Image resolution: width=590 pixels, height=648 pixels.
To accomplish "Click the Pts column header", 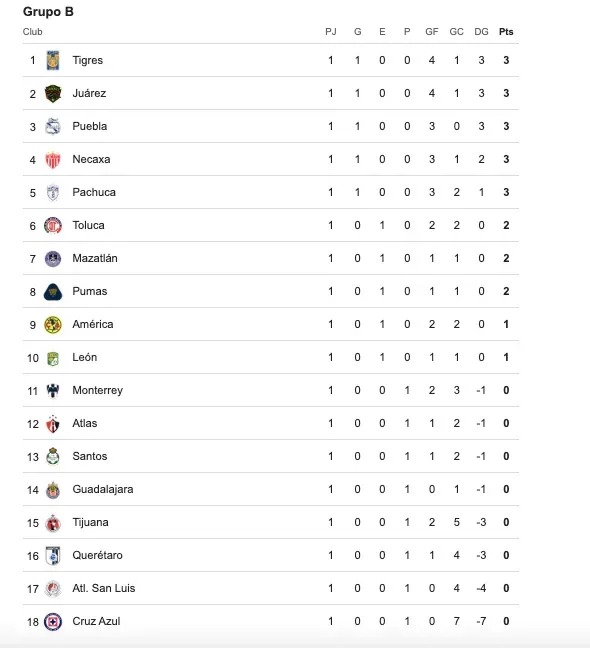I will click(506, 32).
